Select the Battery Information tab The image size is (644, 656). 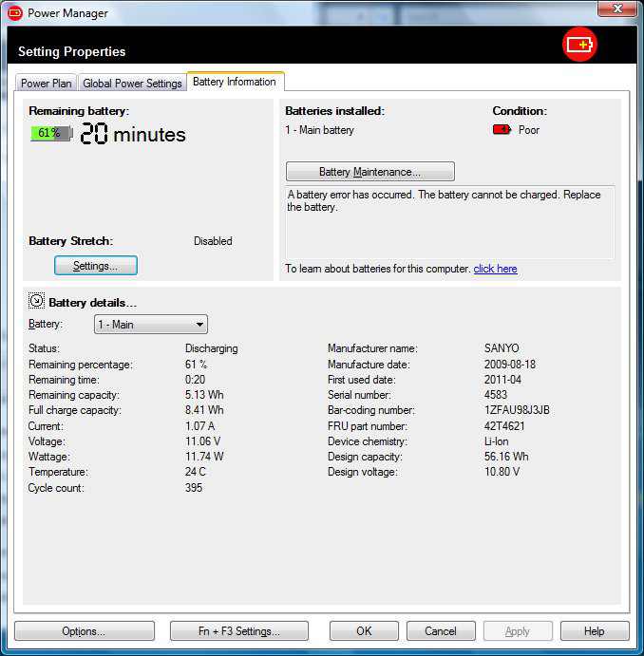click(236, 82)
